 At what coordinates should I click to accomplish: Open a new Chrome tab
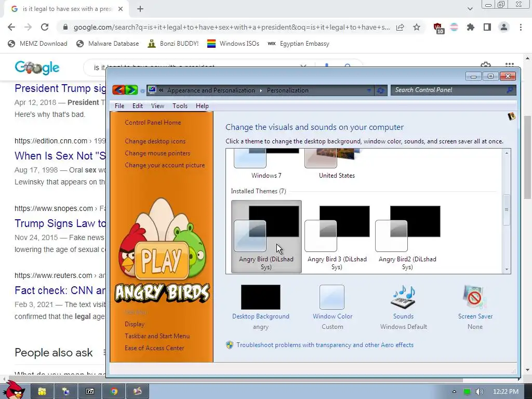(140, 9)
